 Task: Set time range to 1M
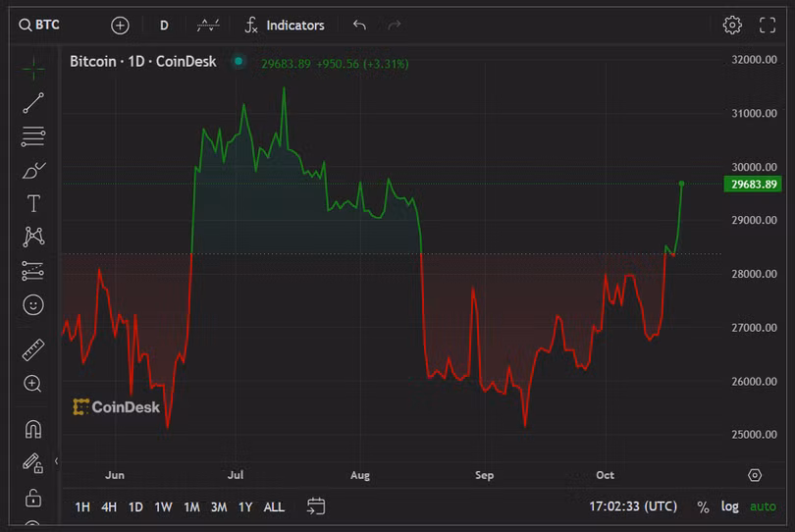click(191, 506)
